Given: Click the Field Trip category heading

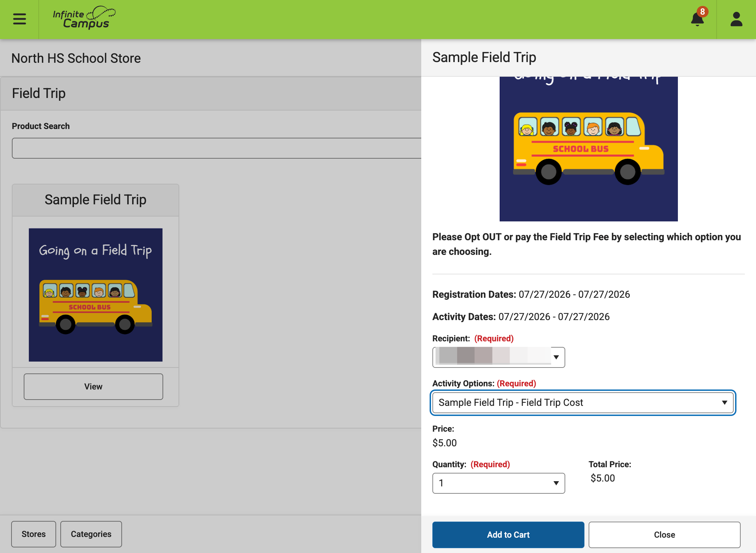Looking at the screenshot, I should click(39, 93).
